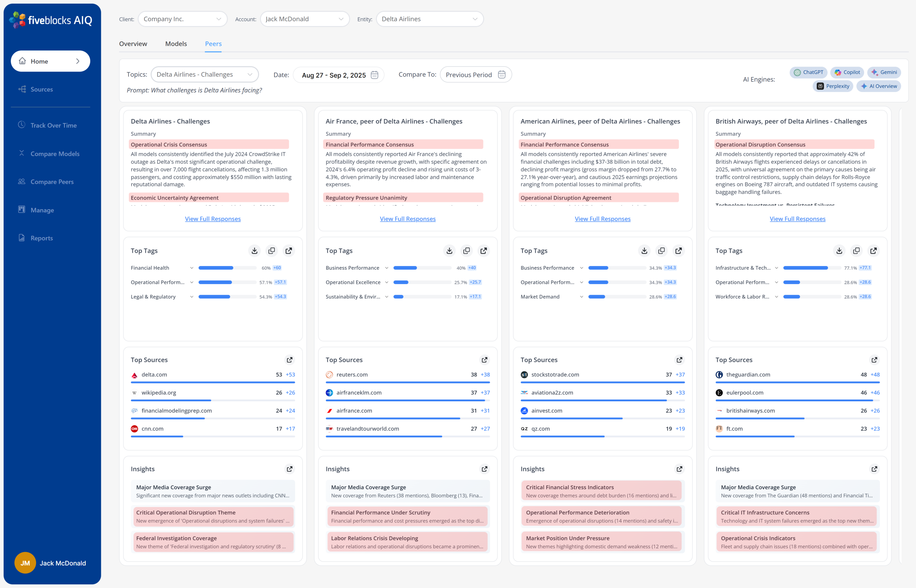Download Top Tags in Delta Airlines card
The width and height of the screenshot is (916, 588).
pyautogui.click(x=254, y=251)
